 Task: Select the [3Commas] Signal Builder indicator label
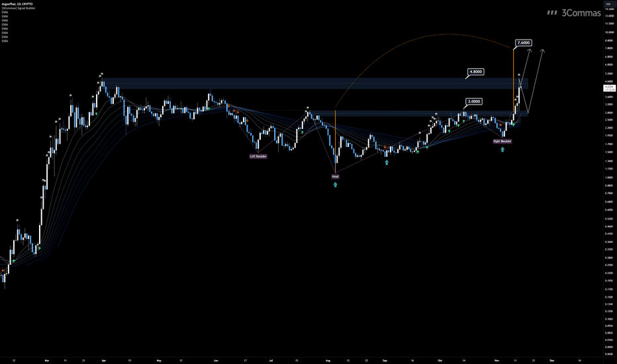19,8
